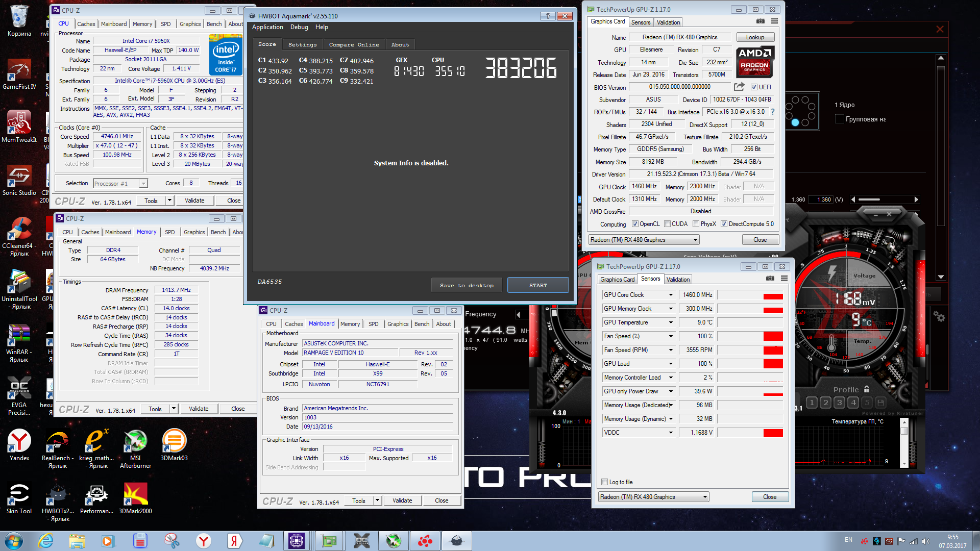This screenshot has width=980, height=551.
Task: Launch CCleaner64 shortcut on desktop
Action: point(19,236)
